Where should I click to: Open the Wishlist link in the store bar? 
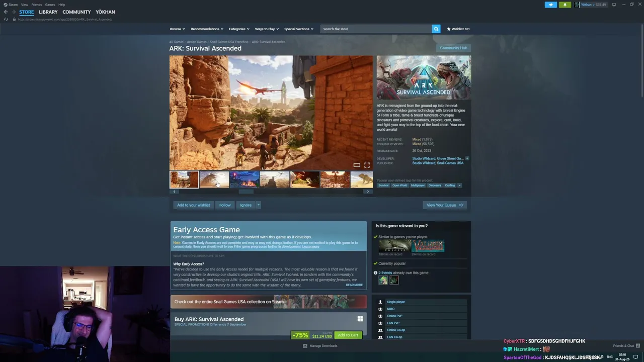[x=458, y=29]
